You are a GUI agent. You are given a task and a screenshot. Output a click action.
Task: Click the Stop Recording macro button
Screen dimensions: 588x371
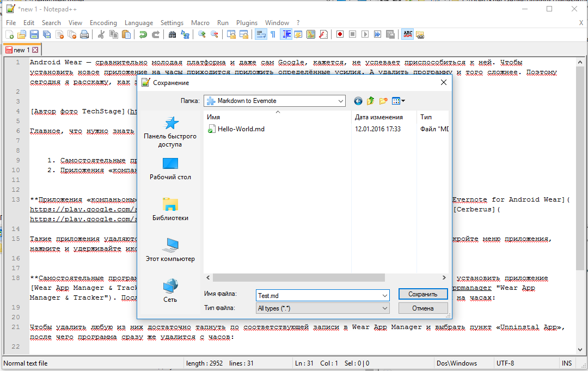352,34
